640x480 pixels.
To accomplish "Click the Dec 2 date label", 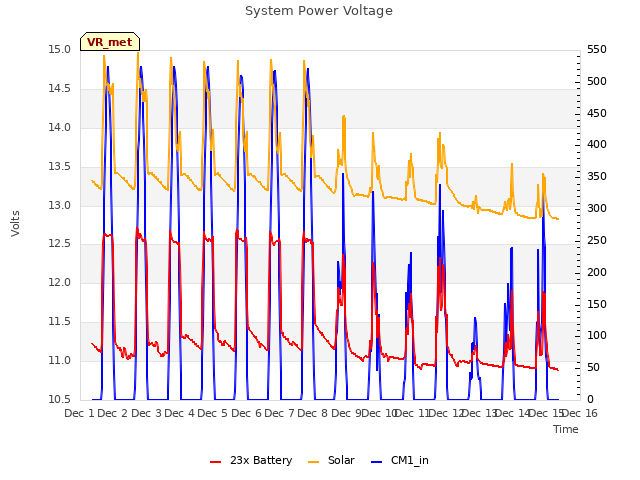I will [x=113, y=413].
